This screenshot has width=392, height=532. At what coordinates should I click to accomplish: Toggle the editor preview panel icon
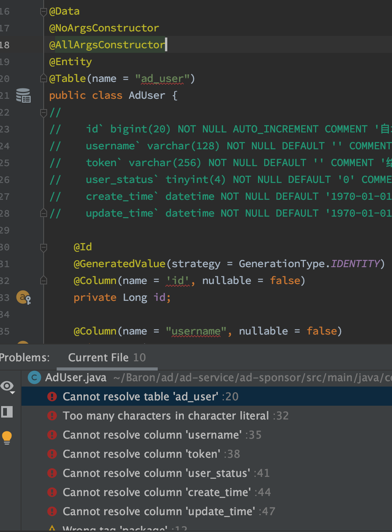coord(7,412)
